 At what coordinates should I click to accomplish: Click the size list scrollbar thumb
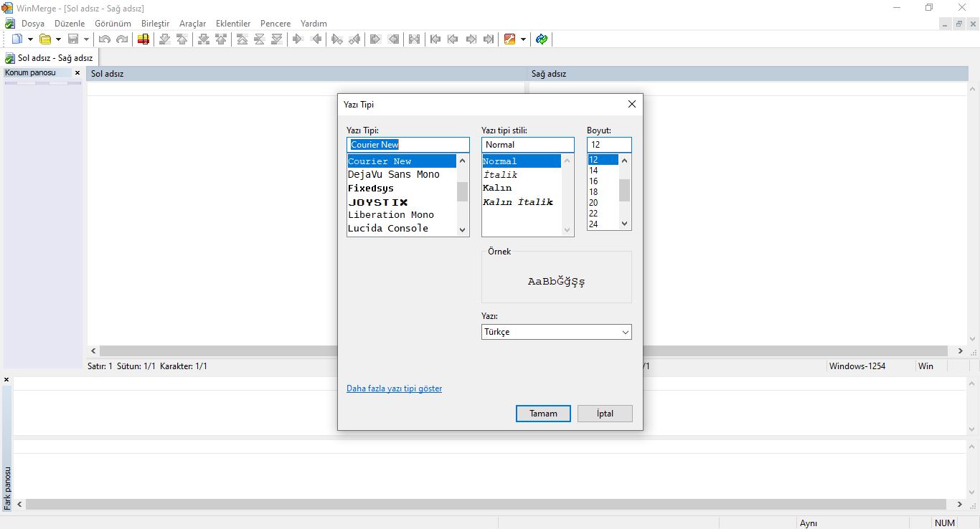625,191
